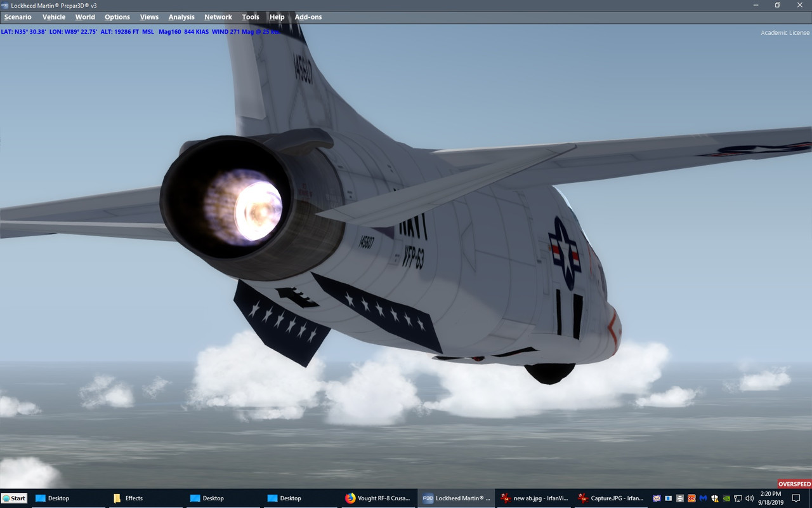
Task: Click the red OVERSPEED warning label
Action: tap(794, 484)
